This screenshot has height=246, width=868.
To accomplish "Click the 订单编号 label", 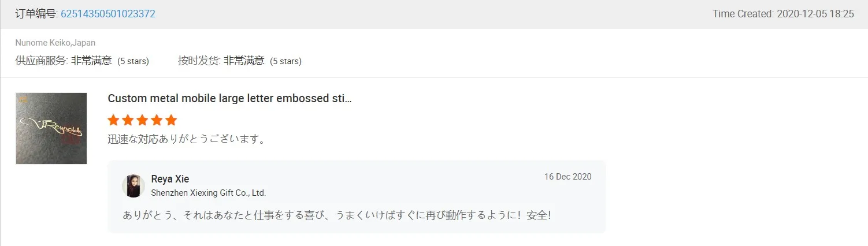I will (36, 14).
